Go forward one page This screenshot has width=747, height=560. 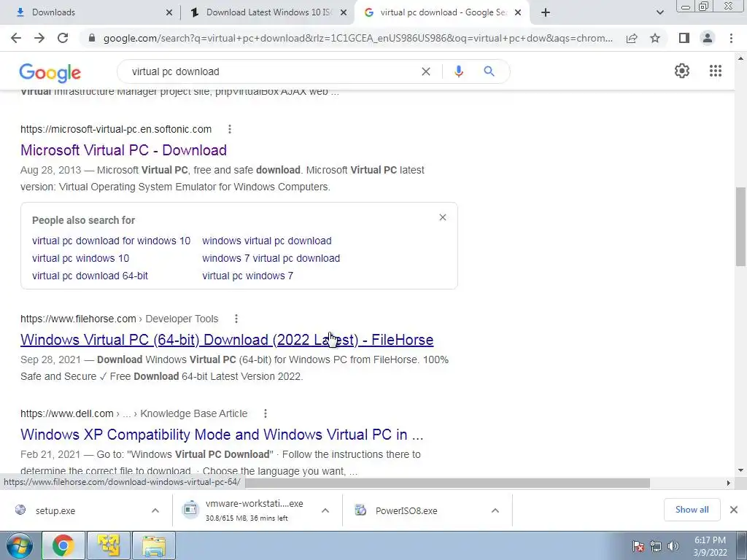(x=39, y=38)
